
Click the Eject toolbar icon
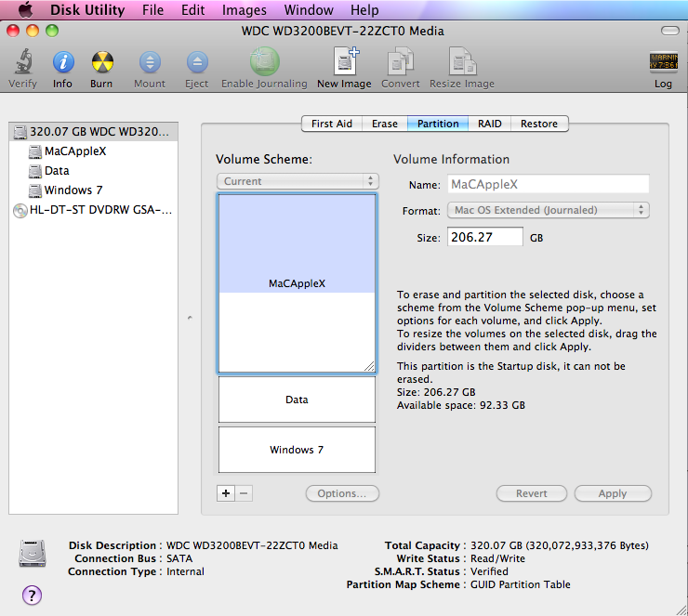[197, 62]
